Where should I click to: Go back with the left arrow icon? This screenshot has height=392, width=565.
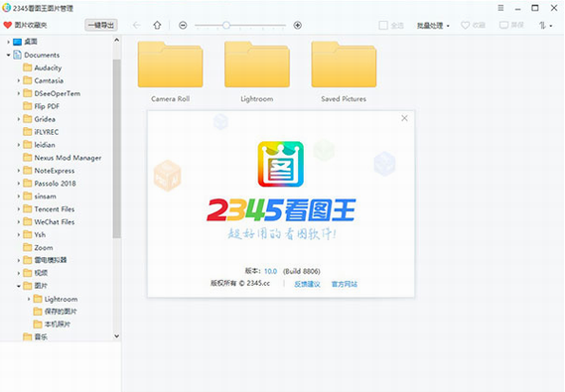137,25
